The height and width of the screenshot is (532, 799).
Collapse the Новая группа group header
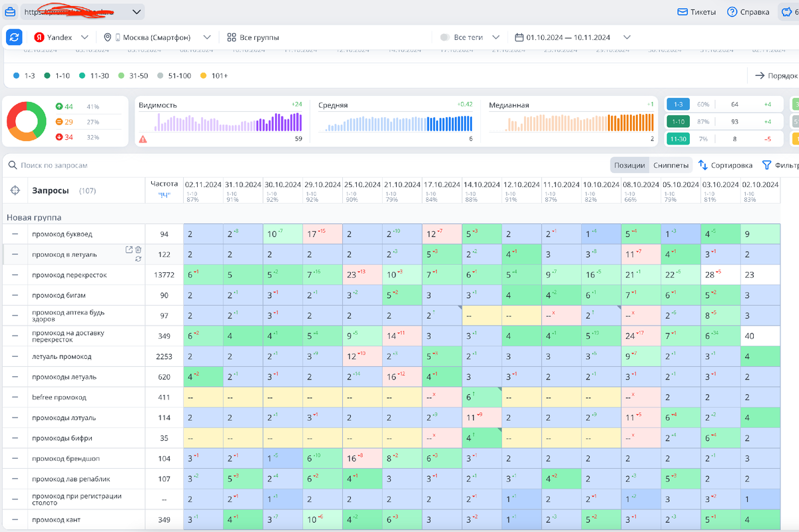tap(33, 217)
